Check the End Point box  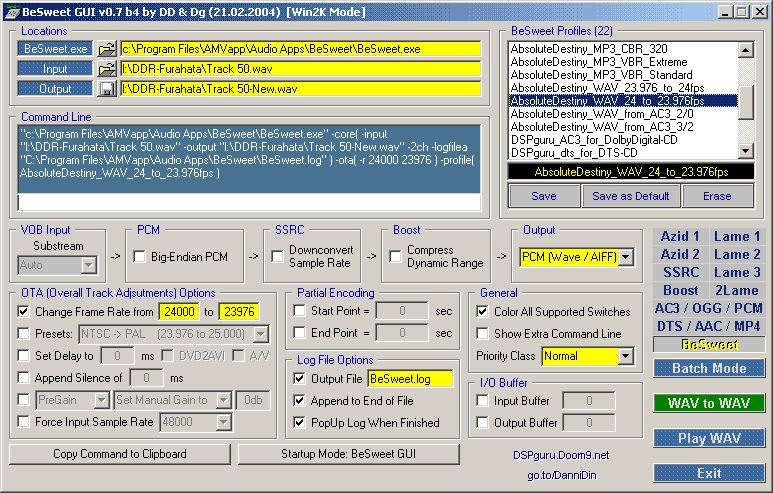tap(299, 333)
